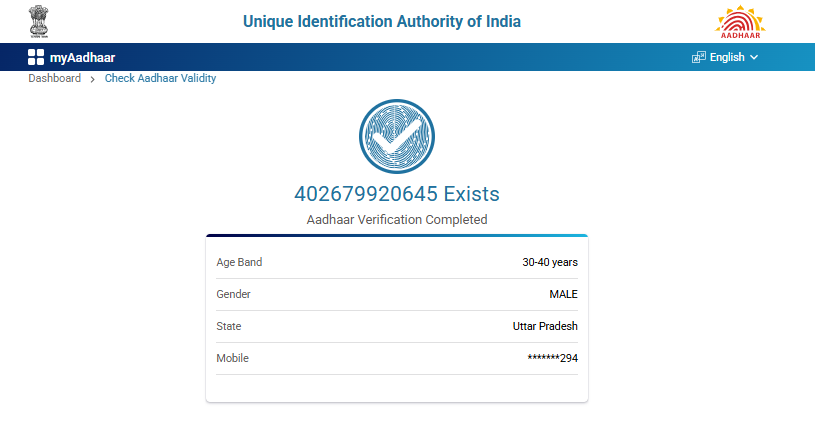Click the breadcrumb separator arrow
The image size is (815, 438).
pos(93,79)
